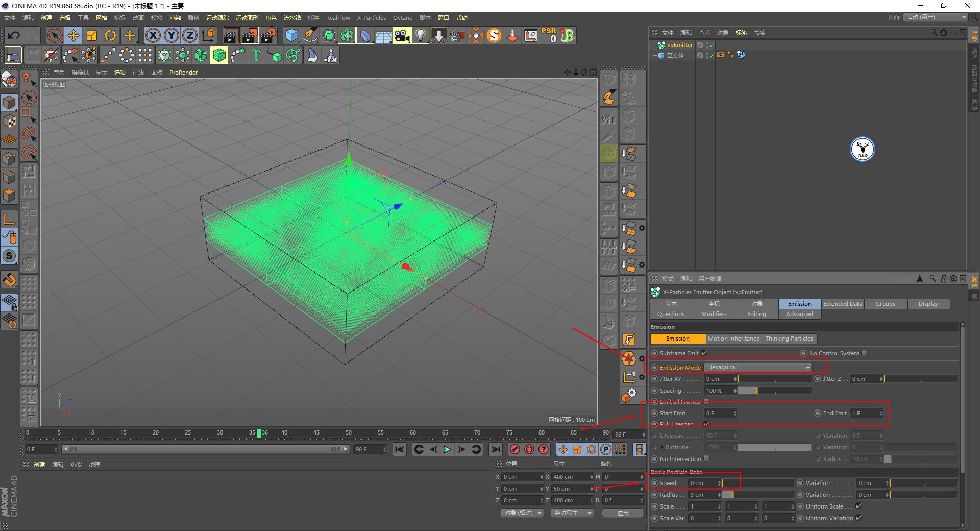Open the 启动(用户) layout dropdown
This screenshot has width=980, height=531.
pos(935,17)
